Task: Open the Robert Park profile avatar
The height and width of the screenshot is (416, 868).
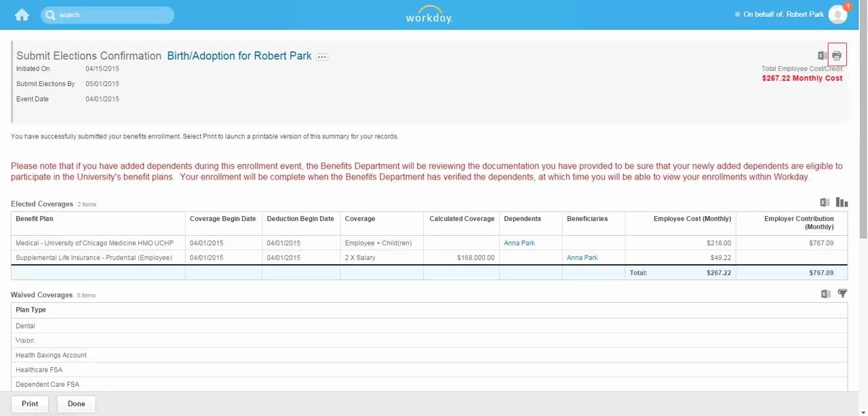Action: (838, 14)
